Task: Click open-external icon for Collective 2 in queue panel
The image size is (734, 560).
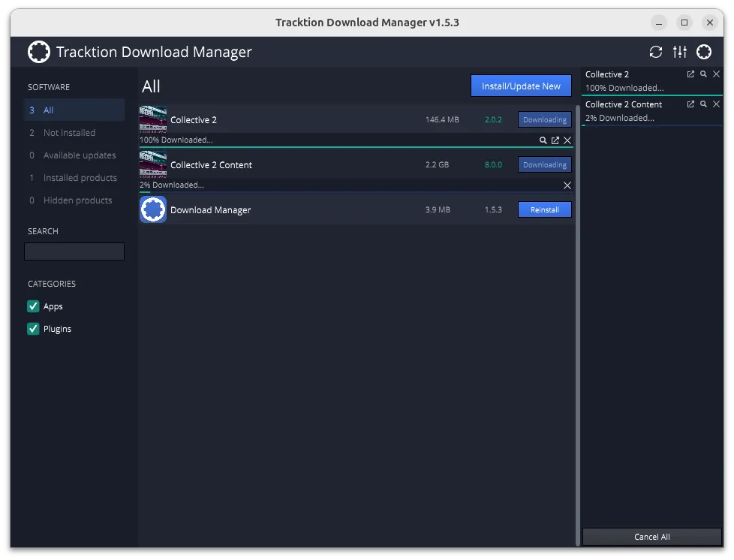Action: coord(690,74)
